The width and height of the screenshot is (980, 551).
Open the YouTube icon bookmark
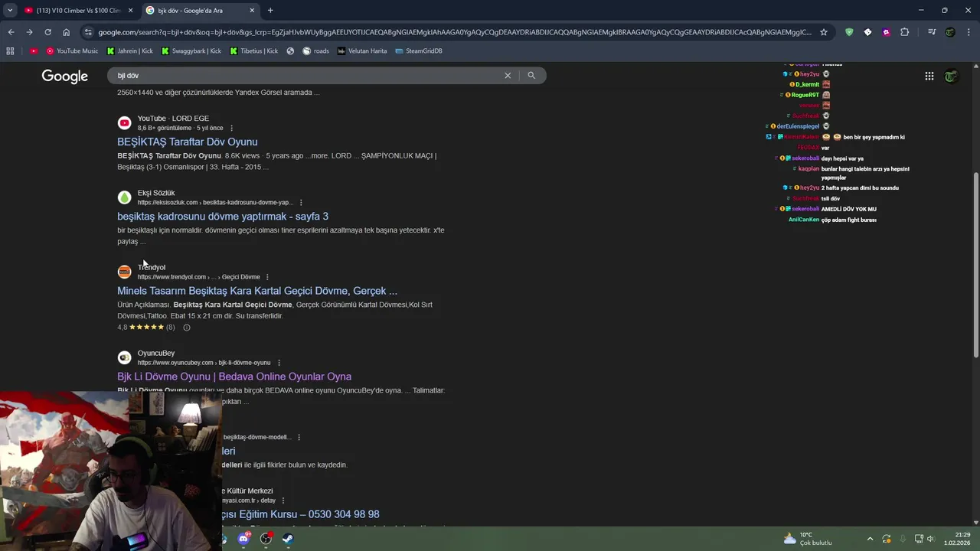(34, 51)
